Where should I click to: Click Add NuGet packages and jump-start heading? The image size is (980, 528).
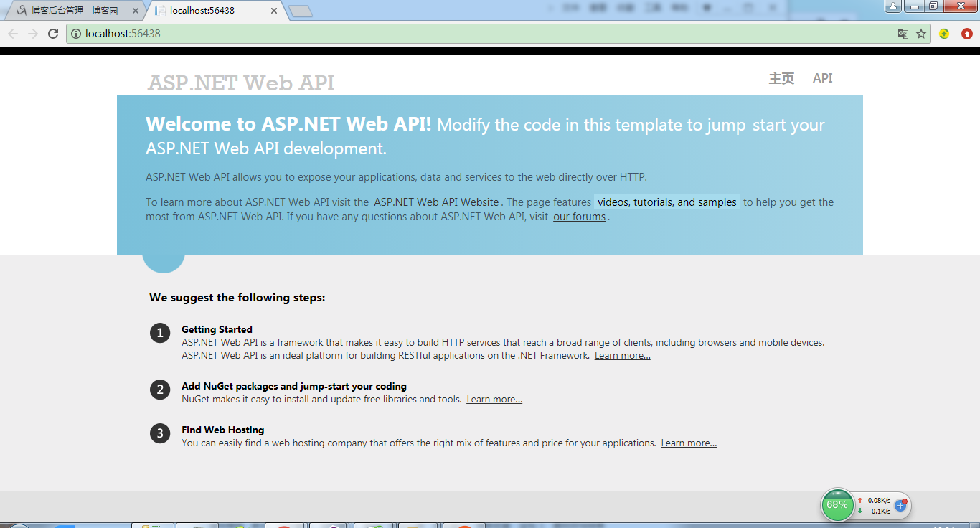pos(294,386)
